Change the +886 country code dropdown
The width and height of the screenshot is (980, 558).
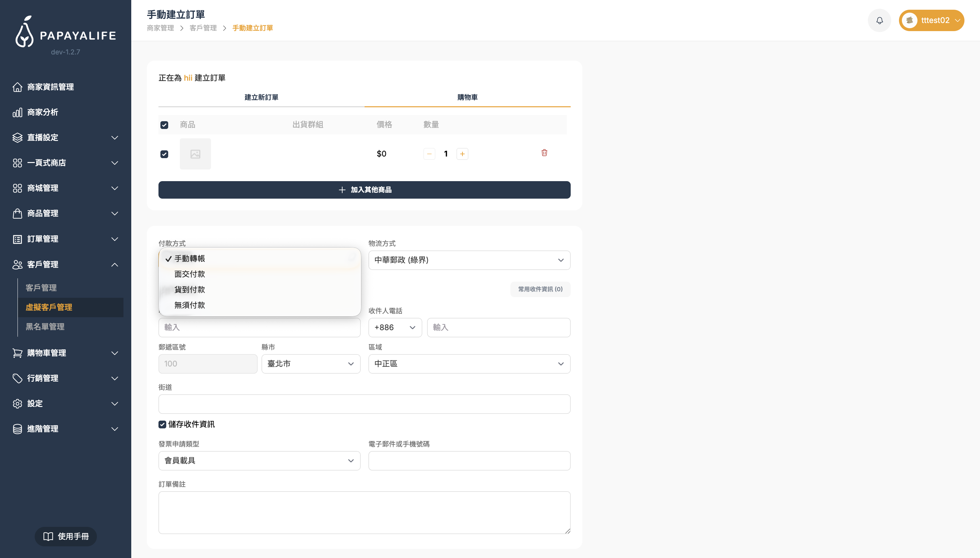pyautogui.click(x=395, y=327)
